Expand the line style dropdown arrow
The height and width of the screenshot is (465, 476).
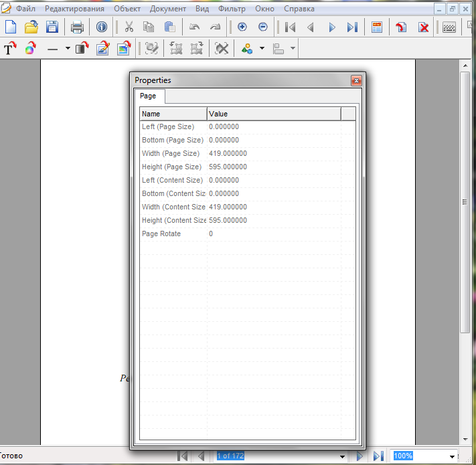68,49
